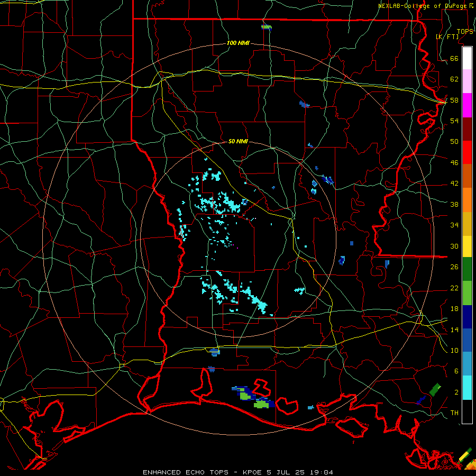The height and width of the screenshot is (476, 476).
Task: Choose the navy blue legend swatch
Action: click(x=467, y=317)
